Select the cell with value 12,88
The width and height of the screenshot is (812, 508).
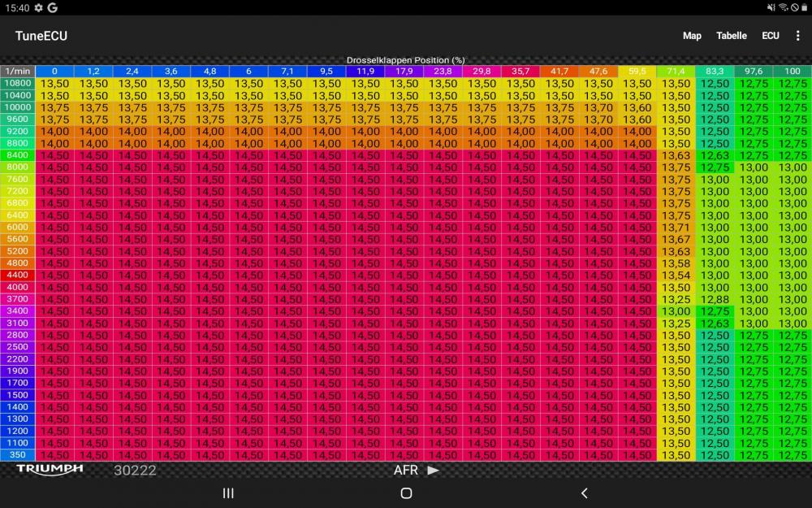coord(715,299)
